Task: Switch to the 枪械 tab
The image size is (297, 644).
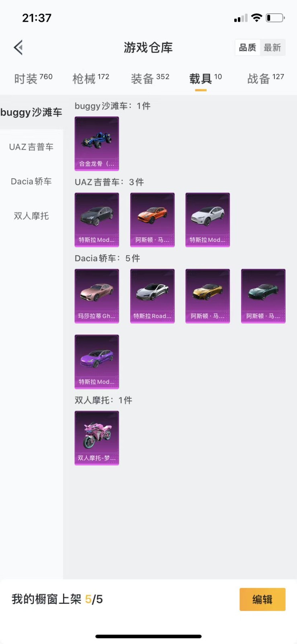Action: 91,78
